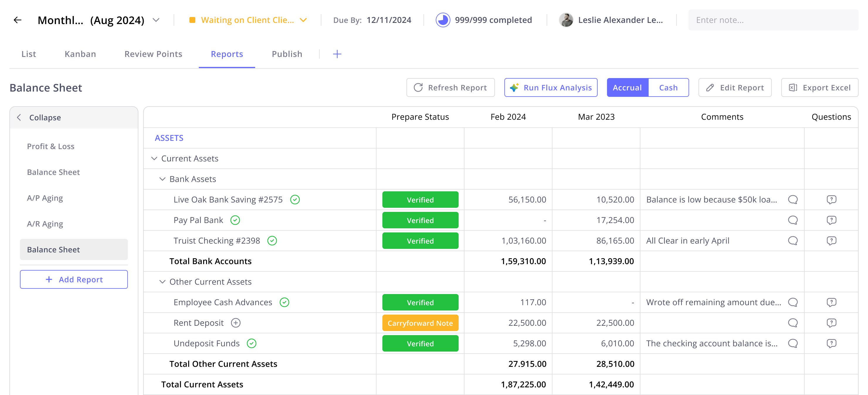Open the Carryforward Note status for Rent Deposit

tap(420, 323)
